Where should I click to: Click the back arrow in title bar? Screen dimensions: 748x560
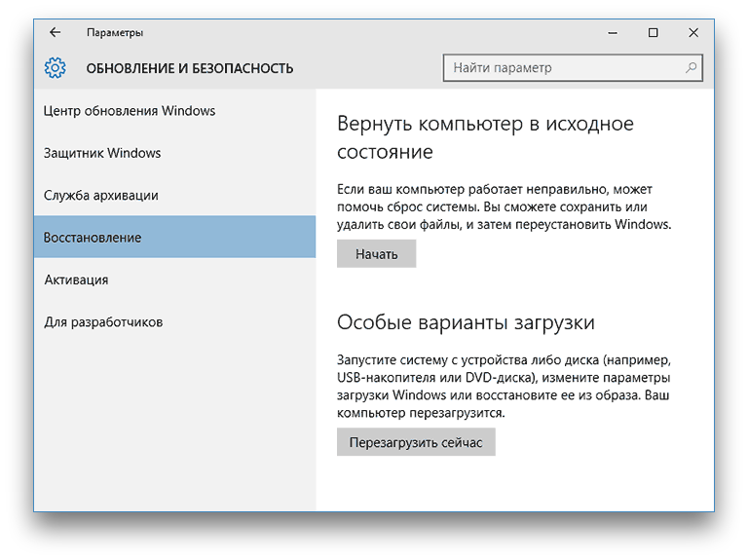click(x=55, y=32)
